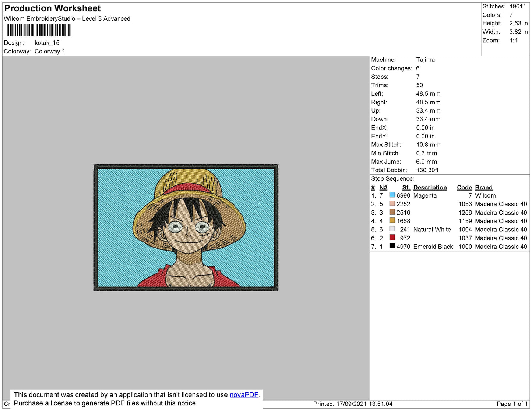Click the stitch count "19611"

tap(518, 6)
